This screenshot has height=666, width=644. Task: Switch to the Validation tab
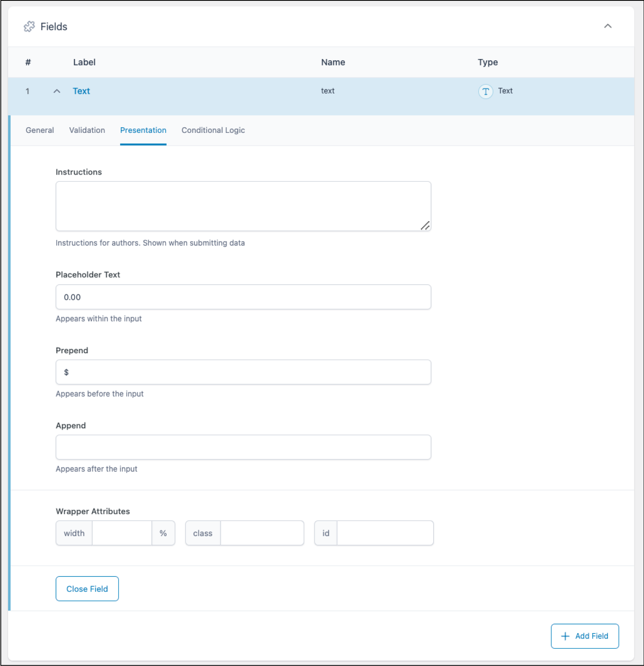(87, 130)
